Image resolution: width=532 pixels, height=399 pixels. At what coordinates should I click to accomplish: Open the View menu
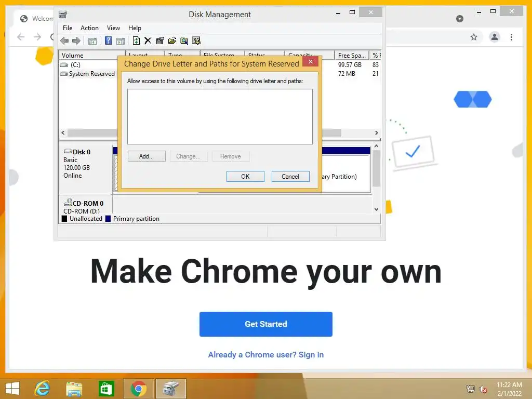pos(113,28)
